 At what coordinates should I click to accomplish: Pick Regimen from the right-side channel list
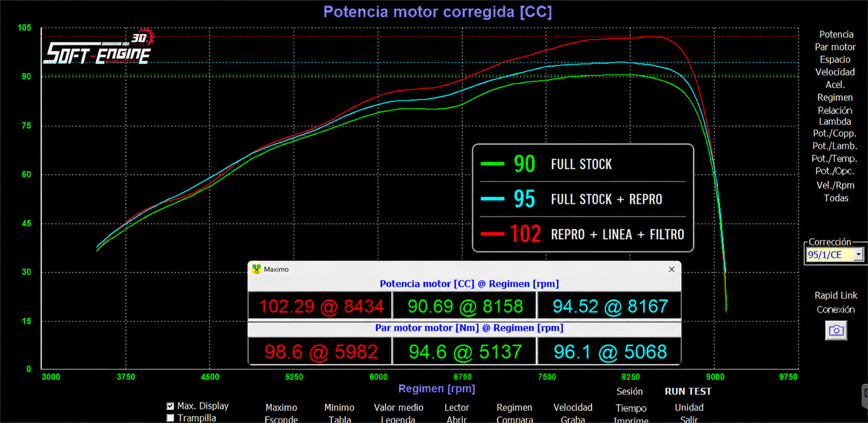835,97
